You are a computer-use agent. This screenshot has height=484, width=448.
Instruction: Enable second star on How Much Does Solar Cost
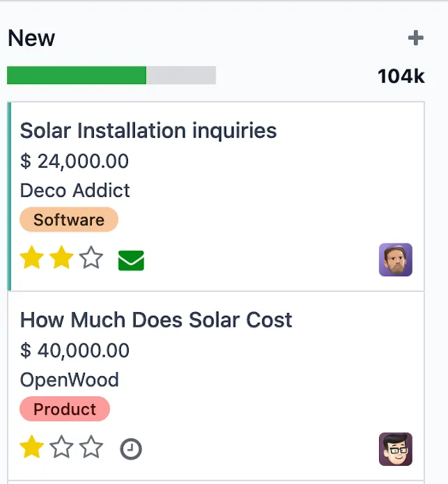pyautogui.click(x=61, y=446)
